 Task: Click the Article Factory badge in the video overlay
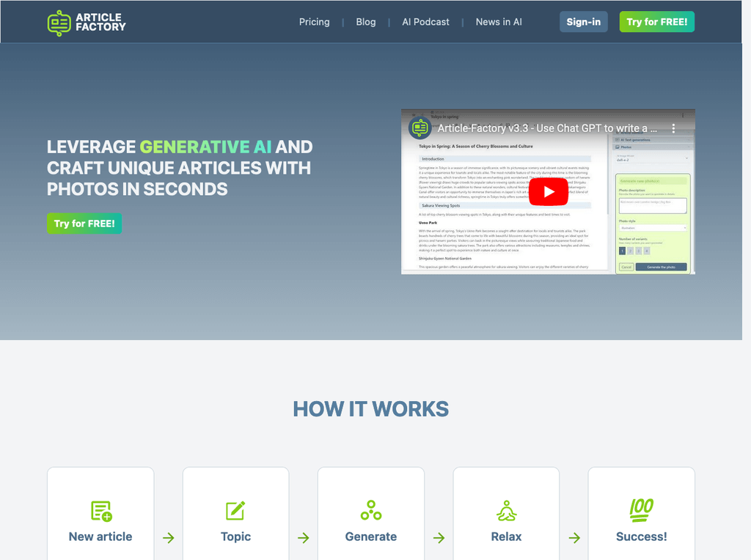click(x=420, y=128)
